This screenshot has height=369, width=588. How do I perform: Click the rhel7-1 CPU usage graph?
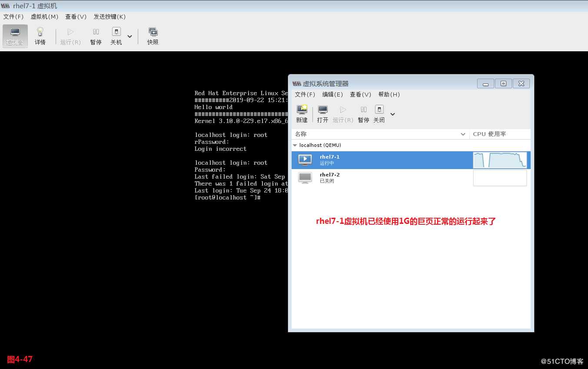click(x=500, y=160)
